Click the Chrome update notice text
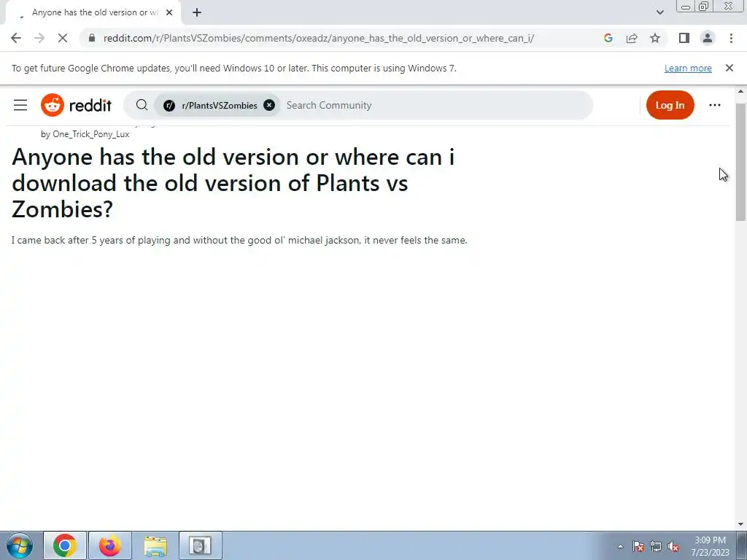 point(234,68)
